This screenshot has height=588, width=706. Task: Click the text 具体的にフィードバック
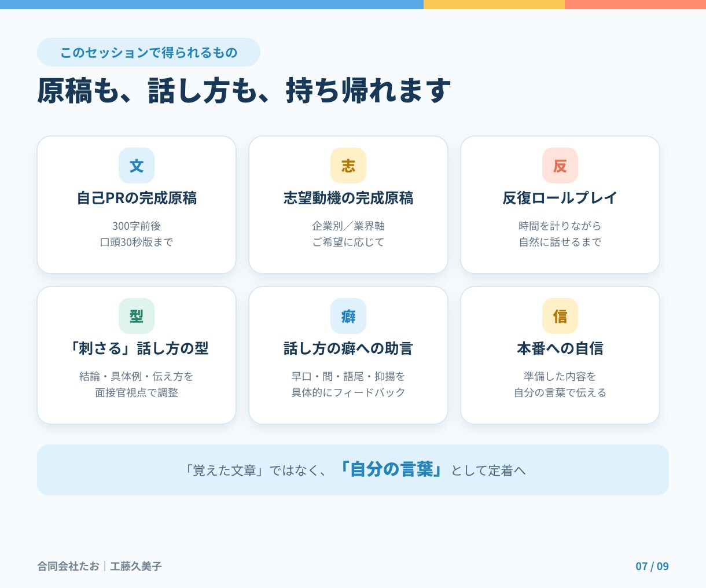click(348, 392)
